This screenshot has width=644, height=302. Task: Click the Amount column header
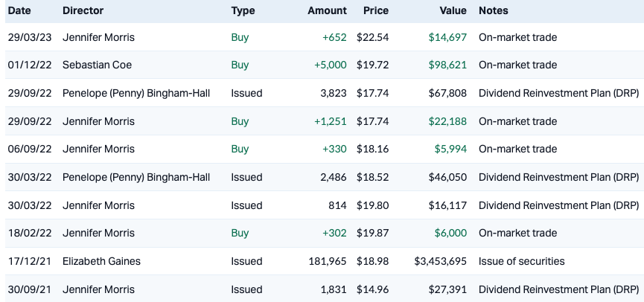tap(327, 11)
